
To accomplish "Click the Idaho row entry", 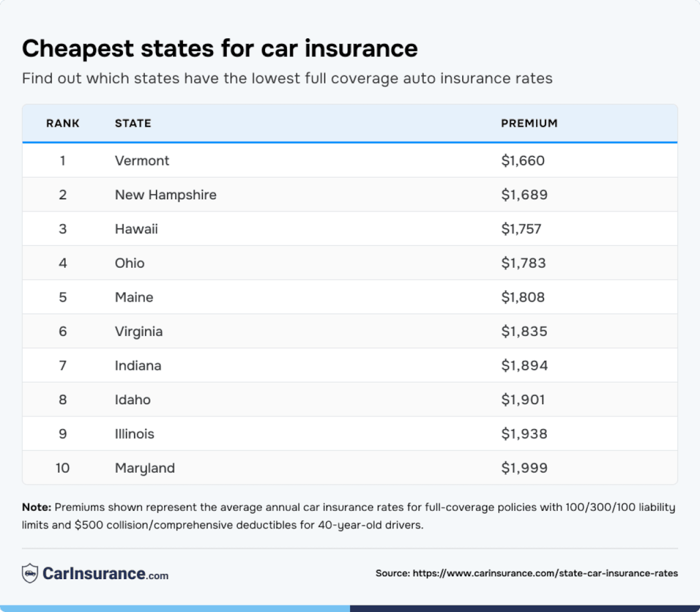I will [x=133, y=400].
